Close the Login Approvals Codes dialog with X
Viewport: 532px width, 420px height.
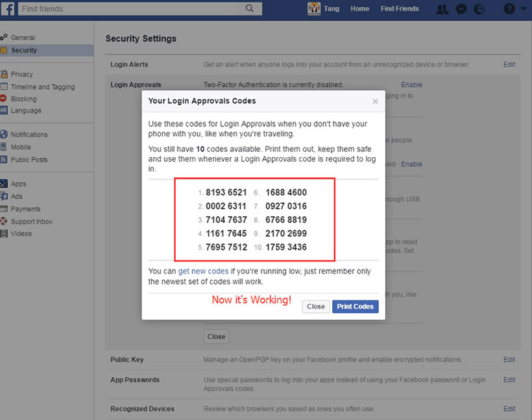tap(375, 101)
